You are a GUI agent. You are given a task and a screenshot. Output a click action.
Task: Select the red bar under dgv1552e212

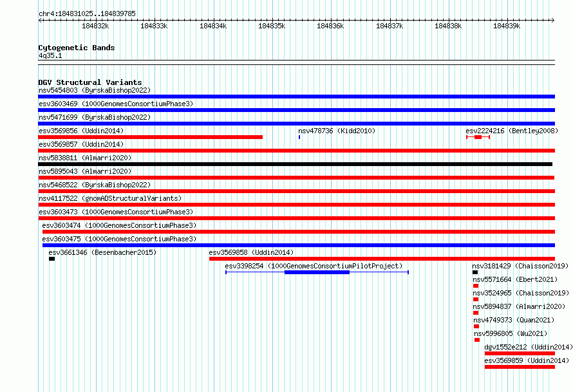tap(520, 353)
